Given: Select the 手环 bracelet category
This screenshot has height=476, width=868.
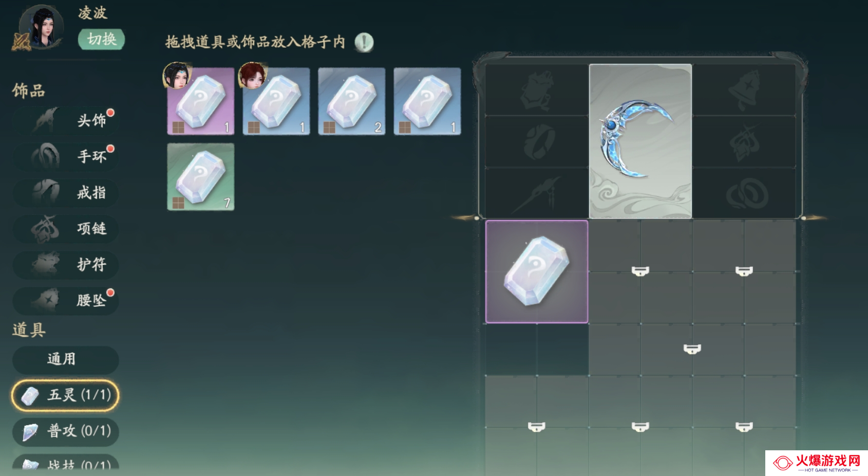Looking at the screenshot, I should [66, 156].
